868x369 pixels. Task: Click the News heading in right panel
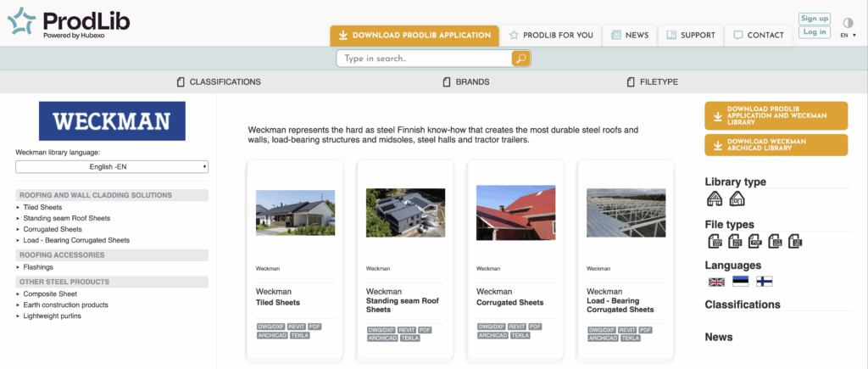(719, 337)
